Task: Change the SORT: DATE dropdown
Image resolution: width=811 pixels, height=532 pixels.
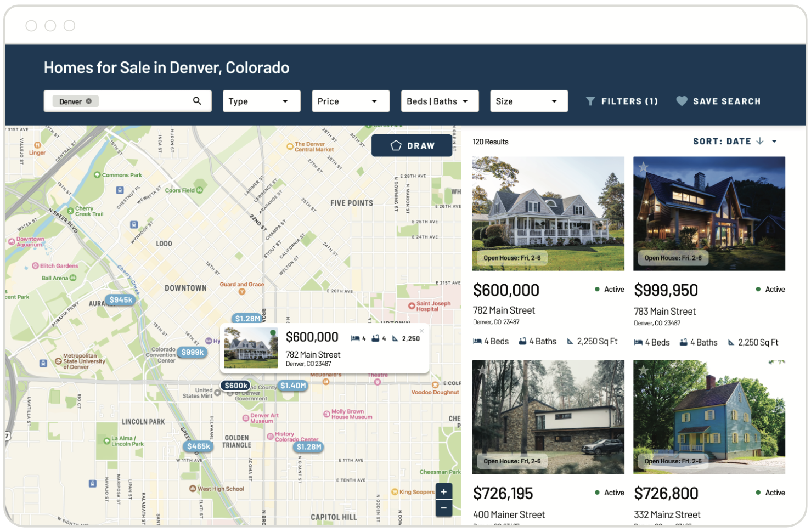Action: tap(735, 142)
